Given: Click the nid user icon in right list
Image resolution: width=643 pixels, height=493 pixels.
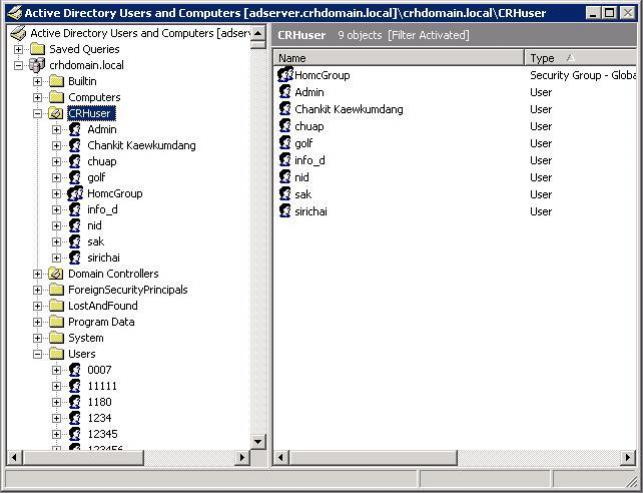Looking at the screenshot, I should [x=285, y=177].
